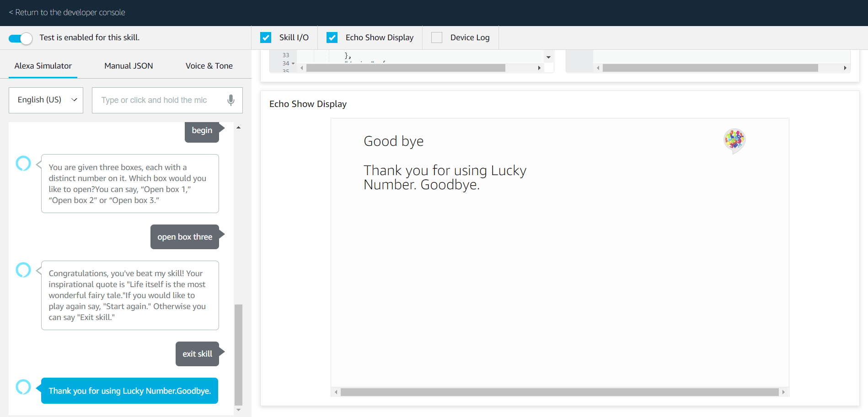Uncheck the Echo Show Display checkbox
Viewport: 868px width, 417px height.
pyautogui.click(x=332, y=37)
